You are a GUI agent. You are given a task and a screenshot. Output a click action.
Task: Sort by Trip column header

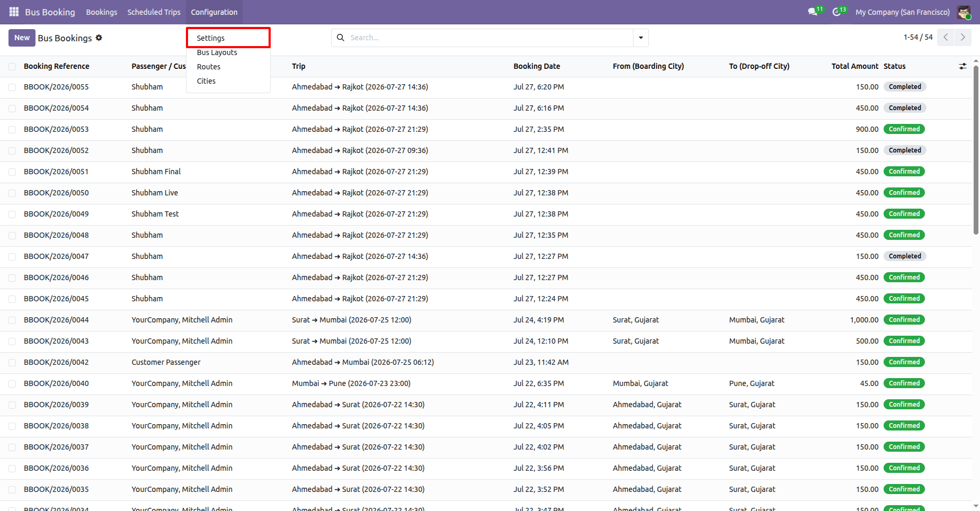[299, 66]
